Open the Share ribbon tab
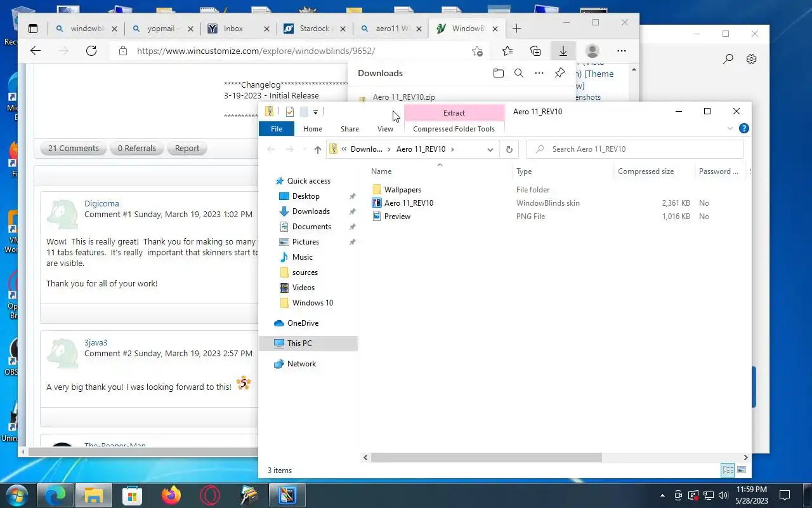 pos(350,129)
